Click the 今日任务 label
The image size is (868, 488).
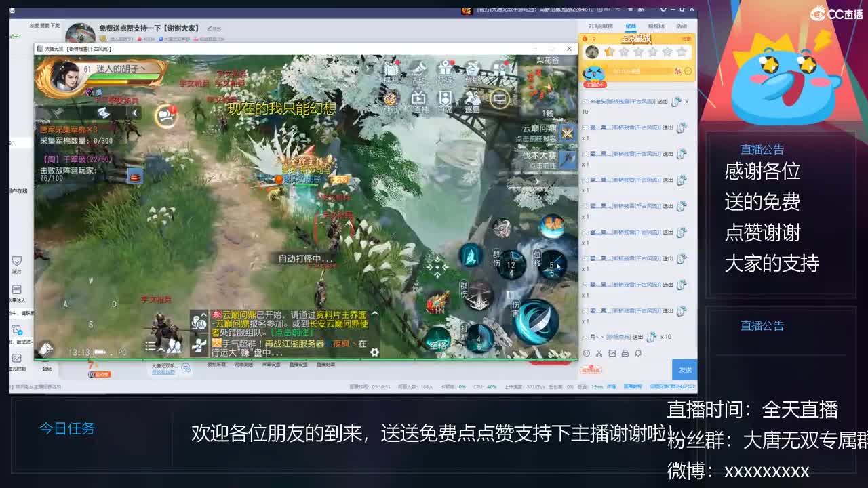[x=67, y=428]
